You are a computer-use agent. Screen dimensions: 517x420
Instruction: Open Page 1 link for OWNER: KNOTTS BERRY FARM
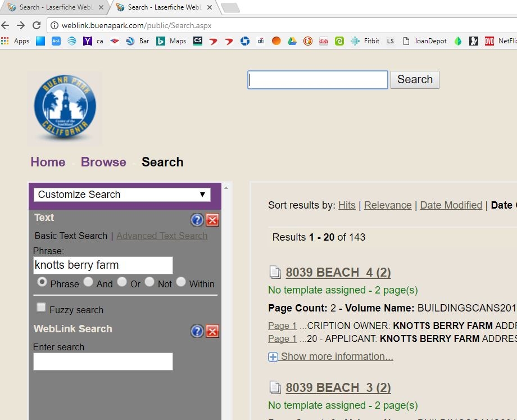pos(282,326)
